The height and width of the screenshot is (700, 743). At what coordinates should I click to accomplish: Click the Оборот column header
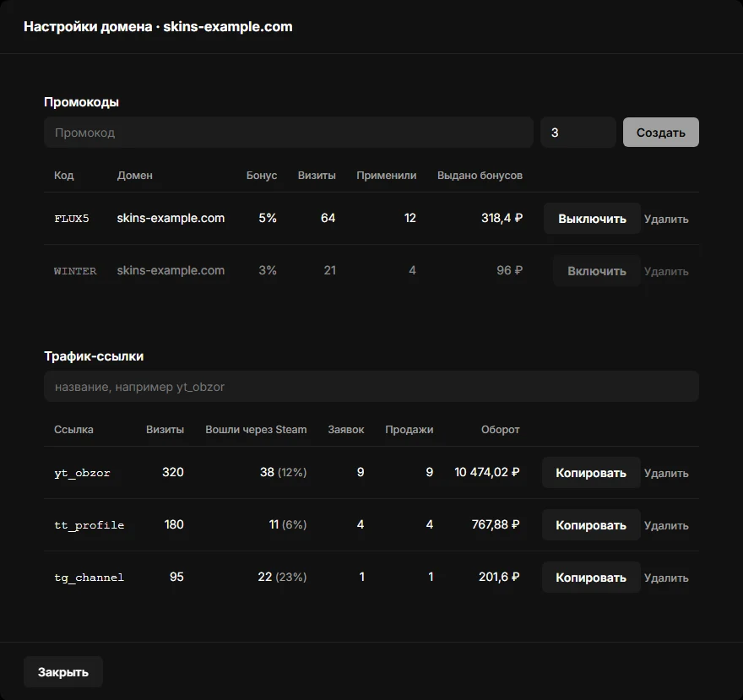(x=501, y=430)
